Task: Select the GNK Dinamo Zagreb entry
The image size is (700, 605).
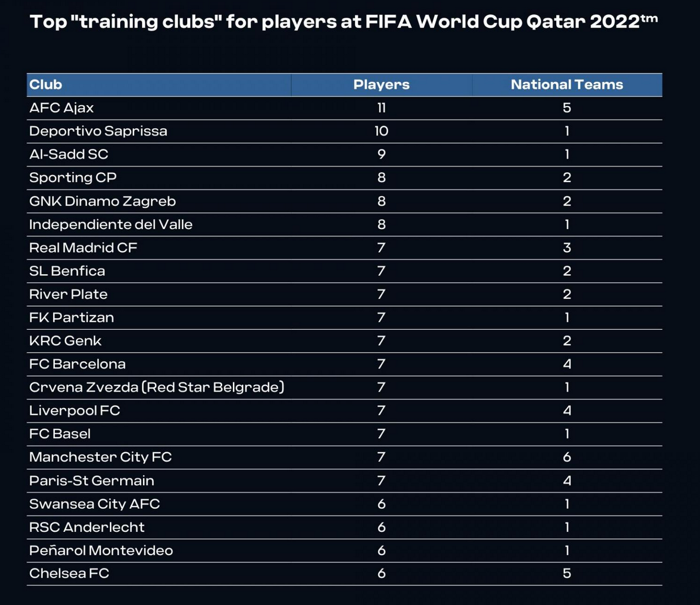Action: [102, 201]
